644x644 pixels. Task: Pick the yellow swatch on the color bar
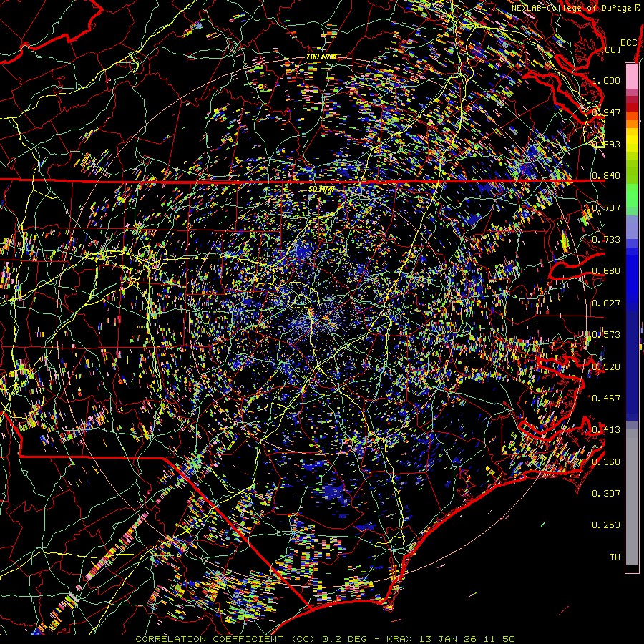point(632,140)
